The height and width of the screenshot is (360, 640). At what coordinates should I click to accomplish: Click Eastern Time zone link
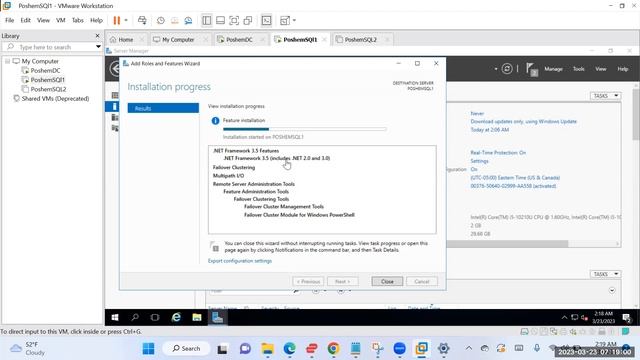(x=515, y=178)
